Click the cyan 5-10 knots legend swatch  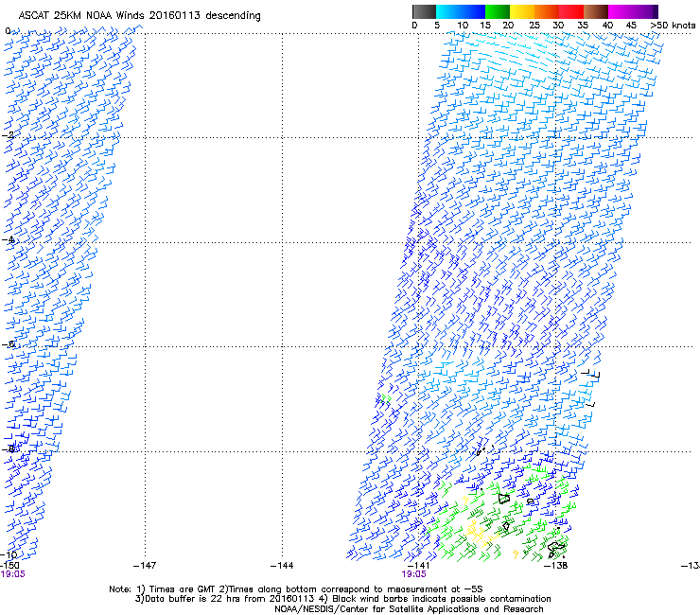(x=447, y=11)
